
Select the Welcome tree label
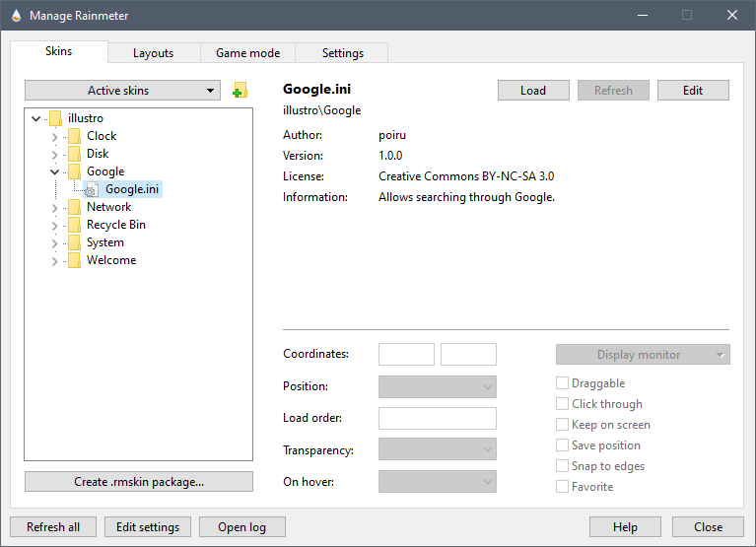point(111,260)
